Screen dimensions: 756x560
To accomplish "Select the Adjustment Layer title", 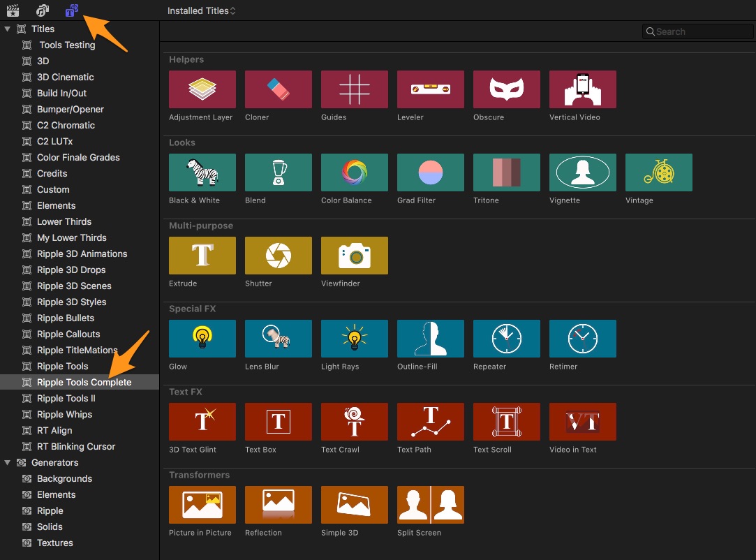I will (202, 89).
